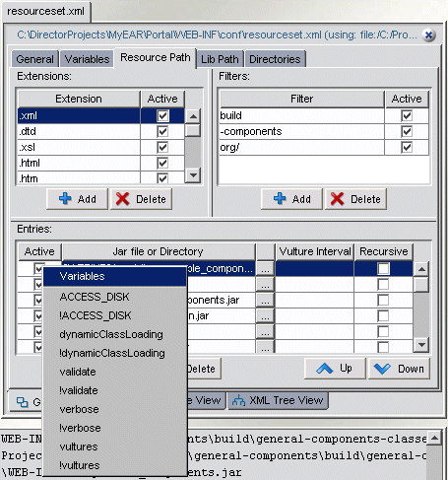
Task: Click the down arrow of the Entries list scrollbar
Action: (x=421, y=345)
